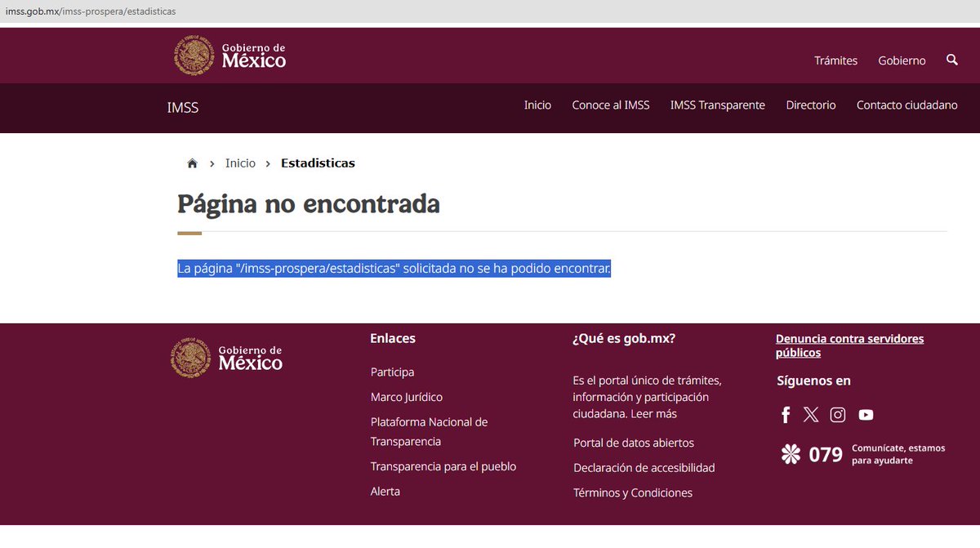980x548 pixels.
Task: Click the footer Gobierno de México logo
Action: (227, 357)
